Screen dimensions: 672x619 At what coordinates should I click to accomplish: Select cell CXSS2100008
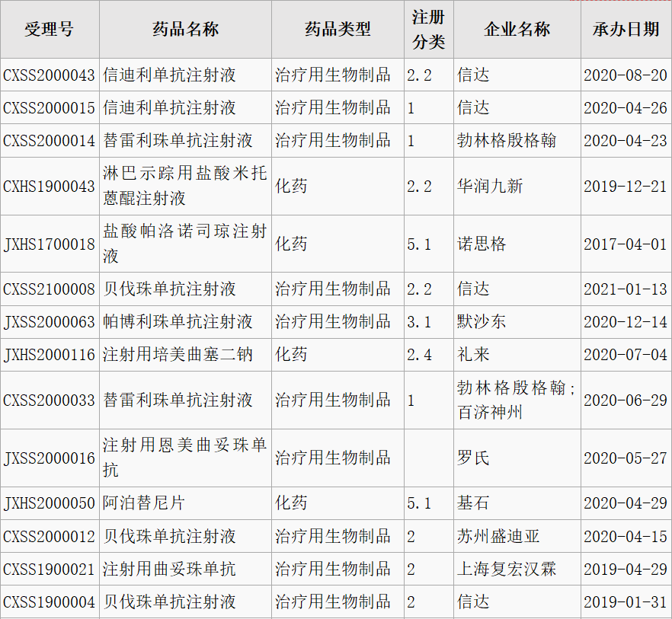coord(49,289)
